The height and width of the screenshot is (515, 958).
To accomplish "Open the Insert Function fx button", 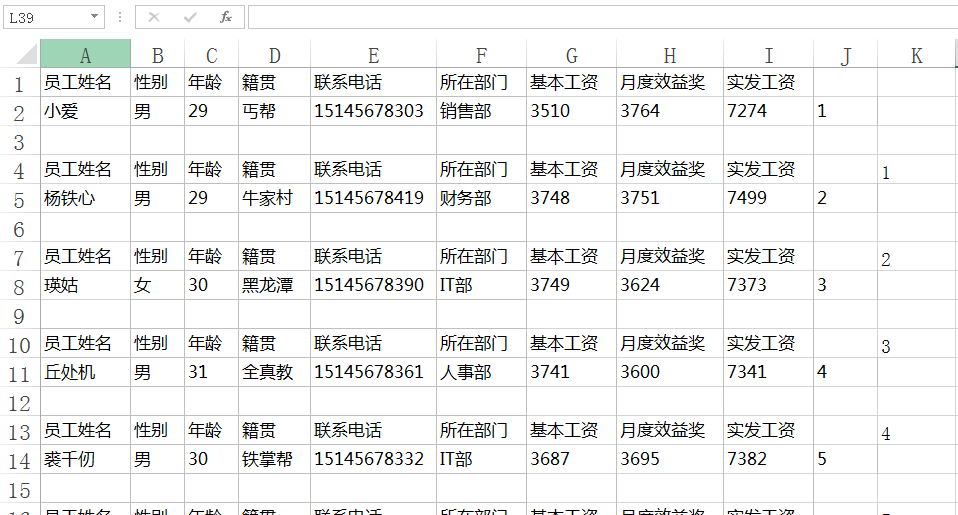I will tap(226, 18).
